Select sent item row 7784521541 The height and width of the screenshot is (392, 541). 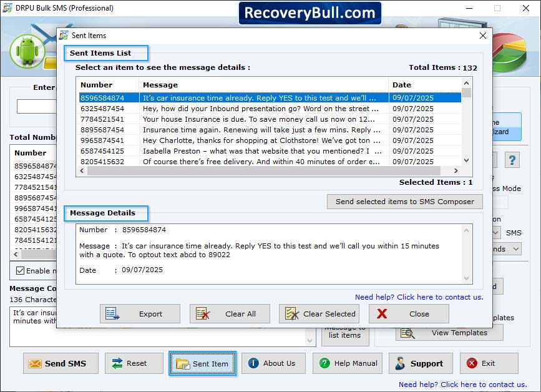pos(270,119)
